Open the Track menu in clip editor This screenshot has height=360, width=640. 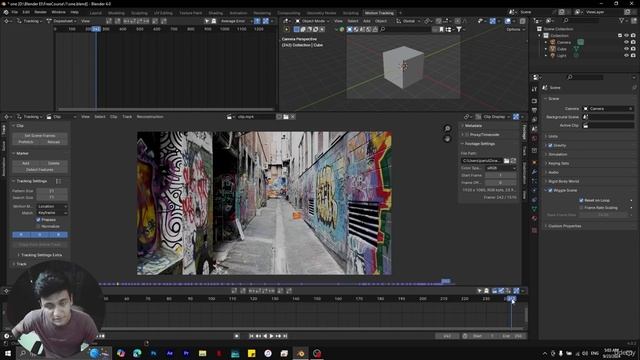pos(127,117)
